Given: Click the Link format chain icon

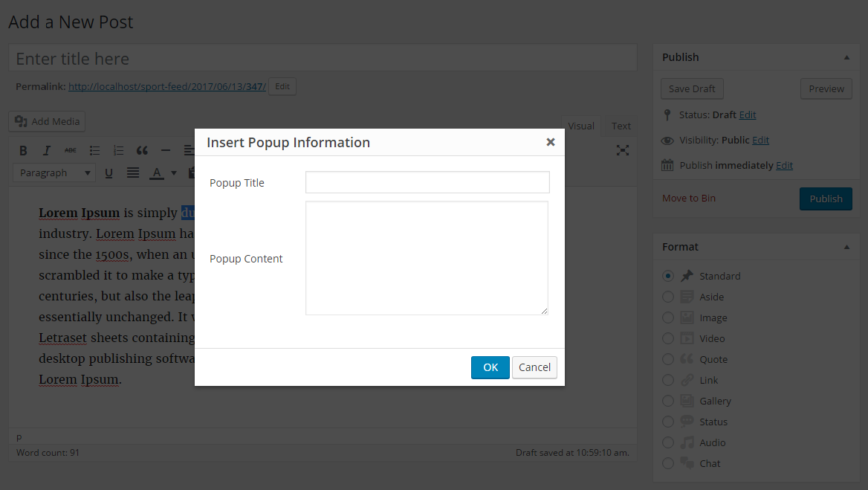Looking at the screenshot, I should pyautogui.click(x=687, y=380).
